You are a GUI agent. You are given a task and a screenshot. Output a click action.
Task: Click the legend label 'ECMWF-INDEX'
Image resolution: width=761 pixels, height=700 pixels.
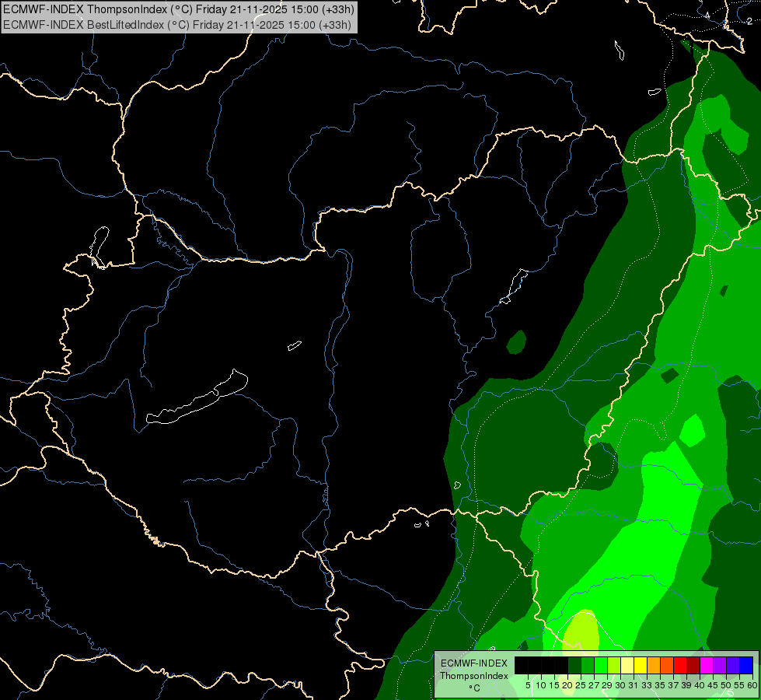click(x=473, y=663)
